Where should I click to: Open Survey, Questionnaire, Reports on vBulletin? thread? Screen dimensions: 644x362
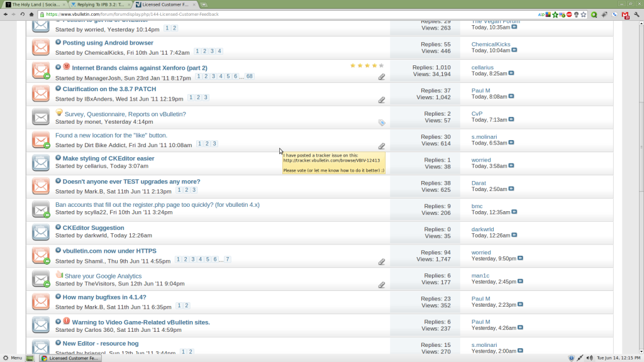click(125, 114)
